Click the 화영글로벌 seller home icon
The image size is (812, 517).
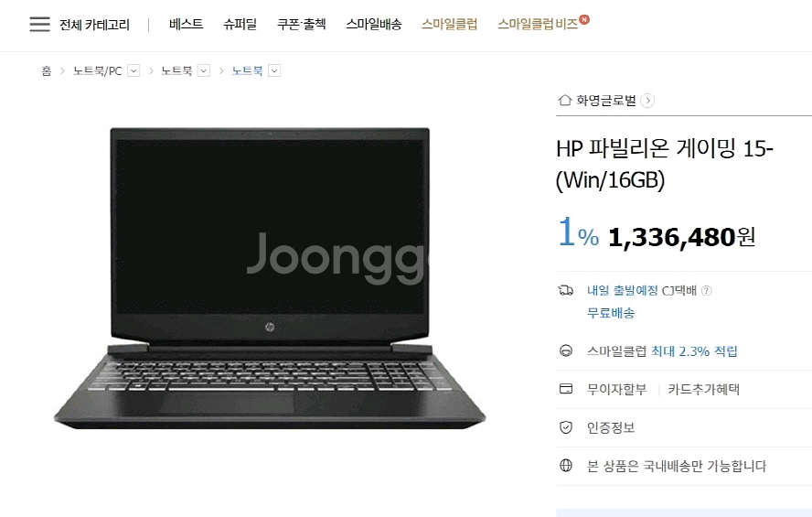pyautogui.click(x=564, y=100)
